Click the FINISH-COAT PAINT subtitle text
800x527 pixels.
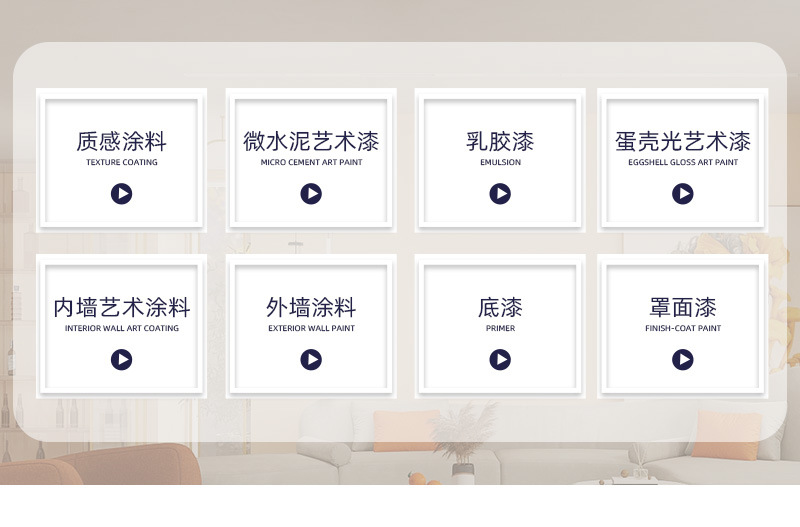point(683,328)
